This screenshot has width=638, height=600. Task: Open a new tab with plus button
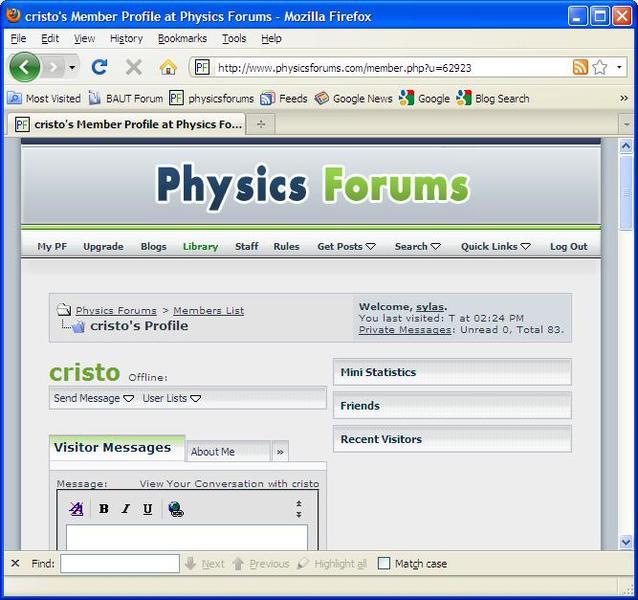click(261, 124)
